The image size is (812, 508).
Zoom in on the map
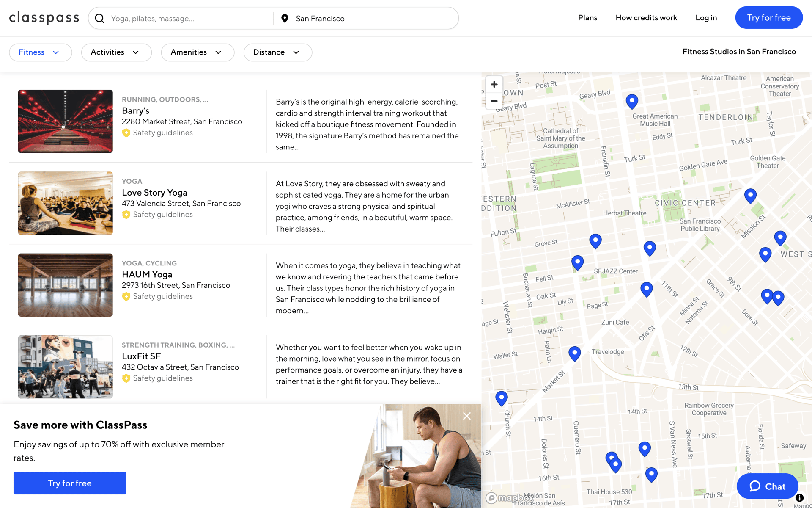point(494,84)
